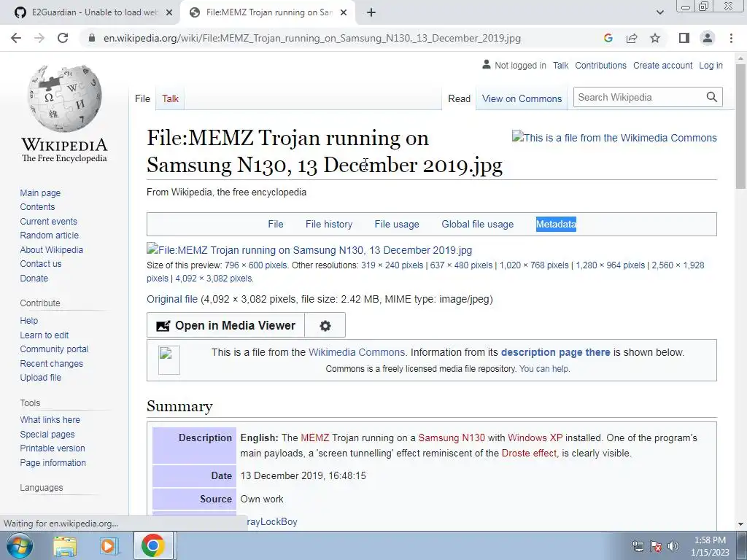The image size is (747, 560).
Task: Close the File:MEMZ Trojan tab
Action: [344, 12]
